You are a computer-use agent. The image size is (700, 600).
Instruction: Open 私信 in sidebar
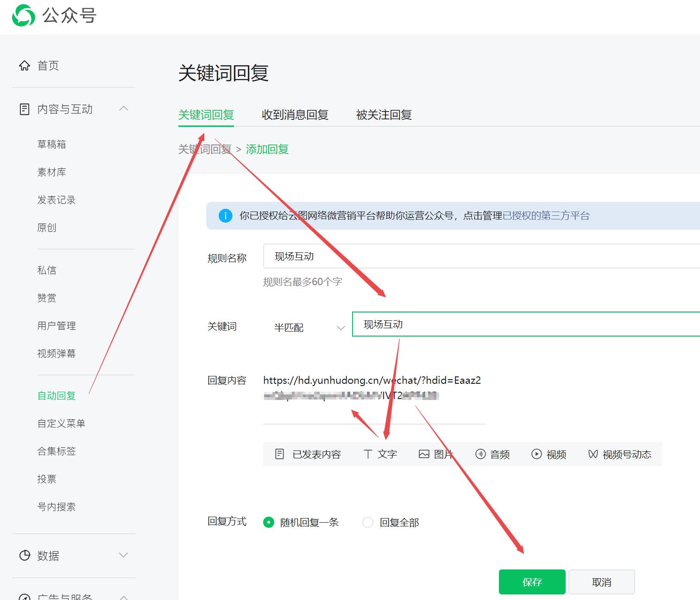click(x=47, y=270)
